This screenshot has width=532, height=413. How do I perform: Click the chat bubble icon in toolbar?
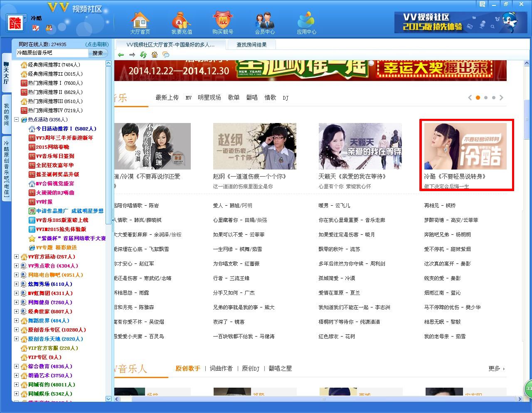166,55
